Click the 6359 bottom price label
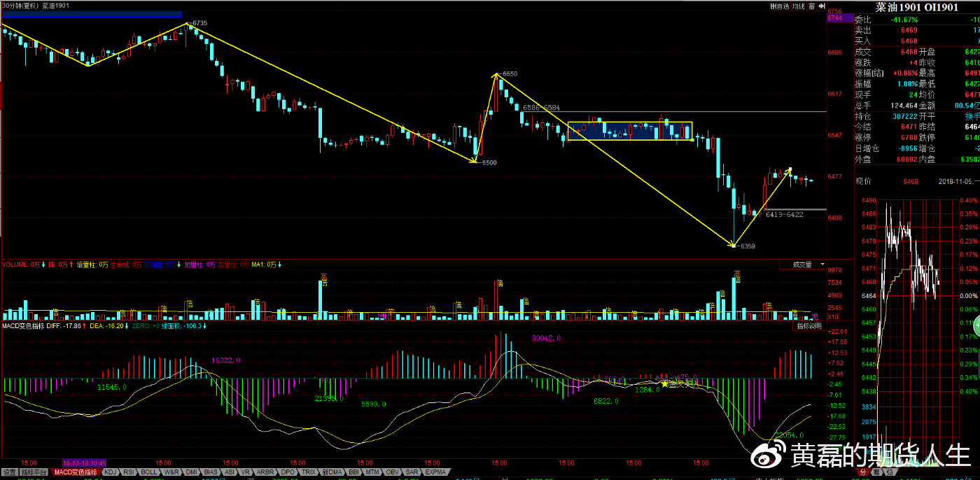The image size is (980, 480). pyautogui.click(x=747, y=246)
